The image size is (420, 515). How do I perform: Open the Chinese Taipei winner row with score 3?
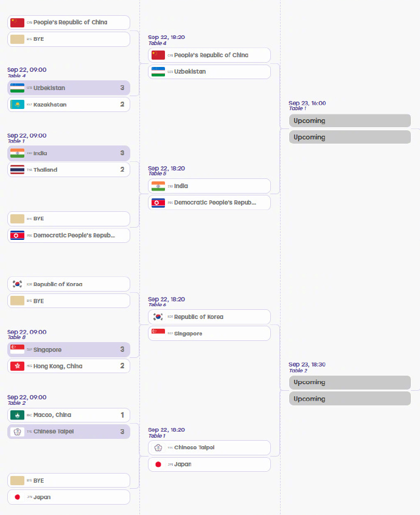click(x=69, y=431)
